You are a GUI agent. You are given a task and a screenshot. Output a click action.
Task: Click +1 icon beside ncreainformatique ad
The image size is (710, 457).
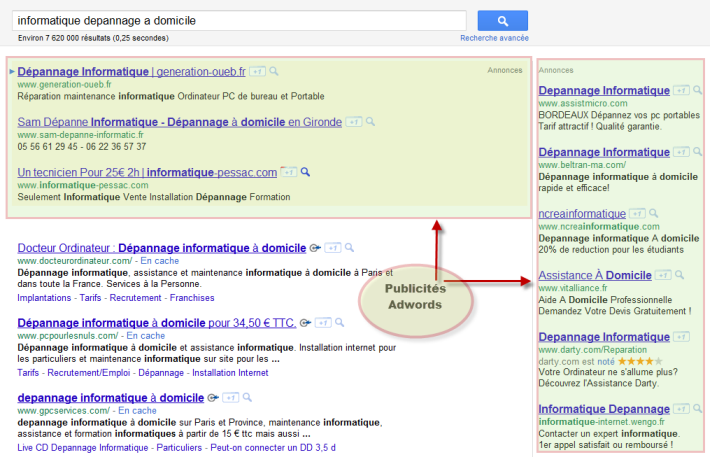(638, 213)
